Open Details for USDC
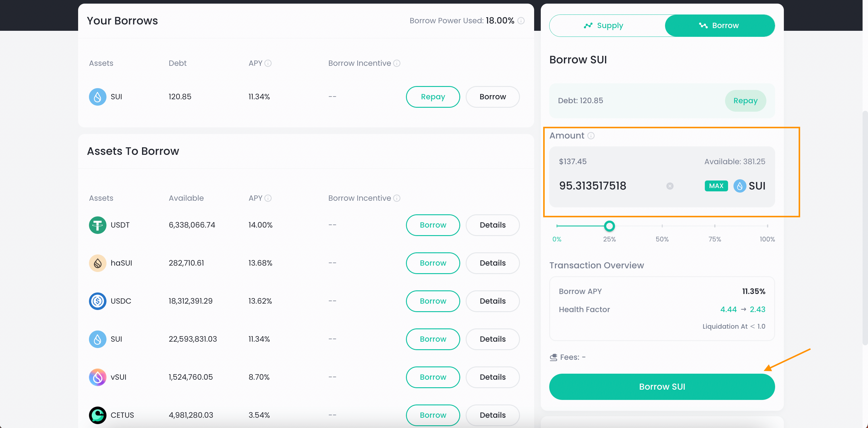This screenshot has width=868, height=428. (x=492, y=301)
